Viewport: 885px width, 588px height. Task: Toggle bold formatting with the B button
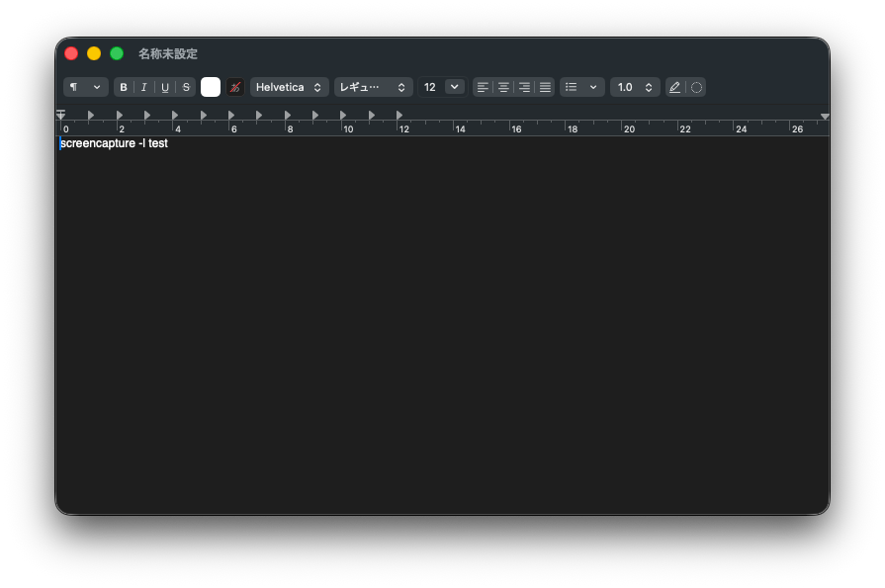[x=124, y=88]
